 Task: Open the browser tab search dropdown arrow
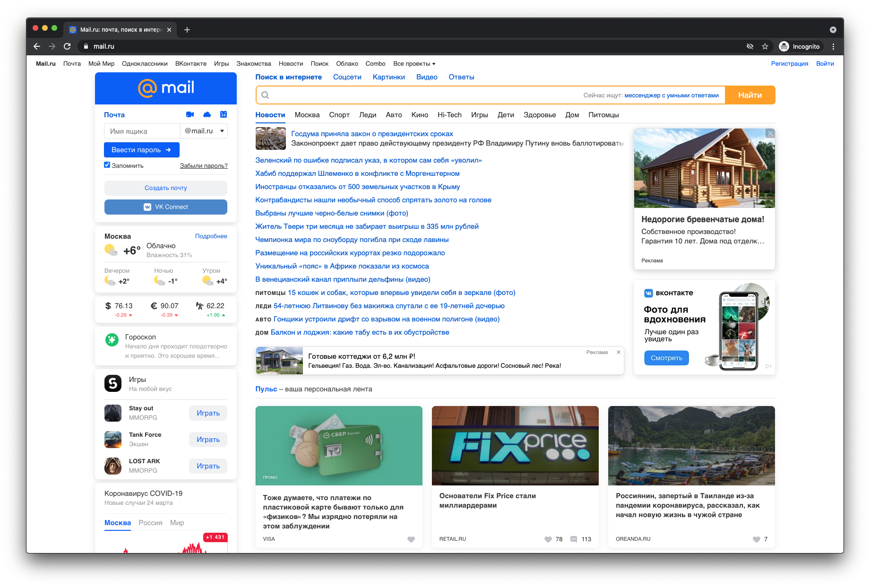[x=833, y=30]
